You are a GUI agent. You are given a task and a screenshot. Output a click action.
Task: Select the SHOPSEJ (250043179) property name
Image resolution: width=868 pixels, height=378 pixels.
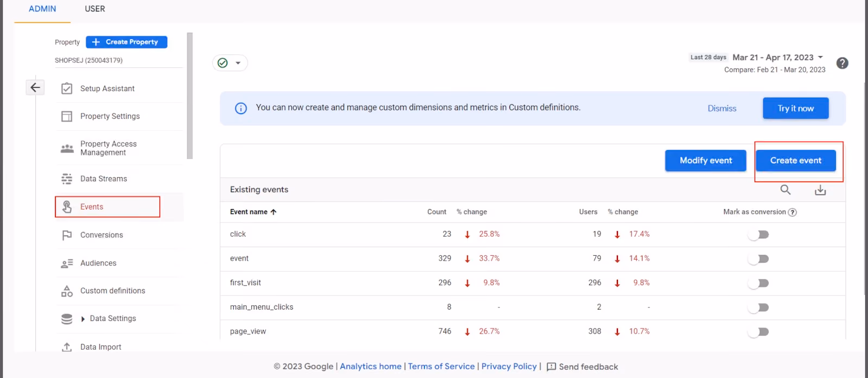click(x=88, y=60)
